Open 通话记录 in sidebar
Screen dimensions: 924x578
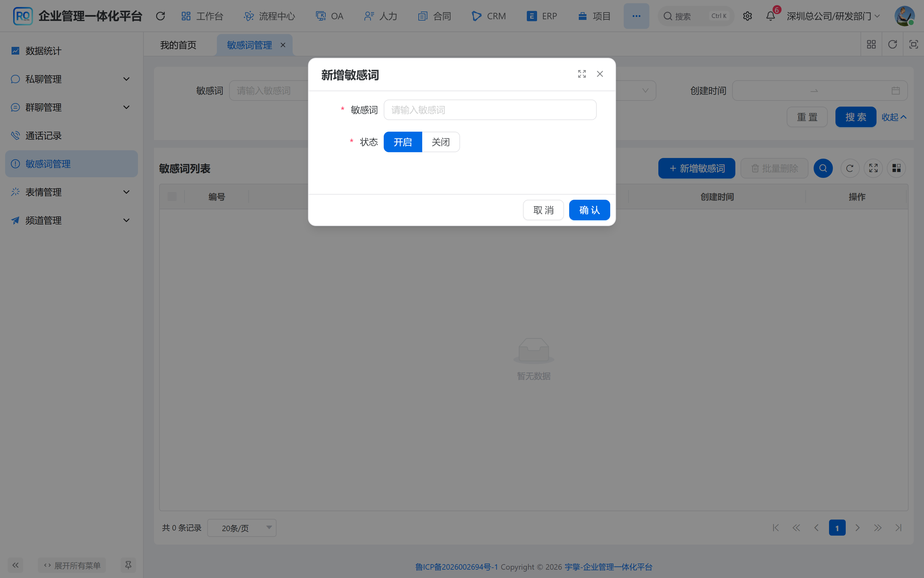pyautogui.click(x=72, y=136)
